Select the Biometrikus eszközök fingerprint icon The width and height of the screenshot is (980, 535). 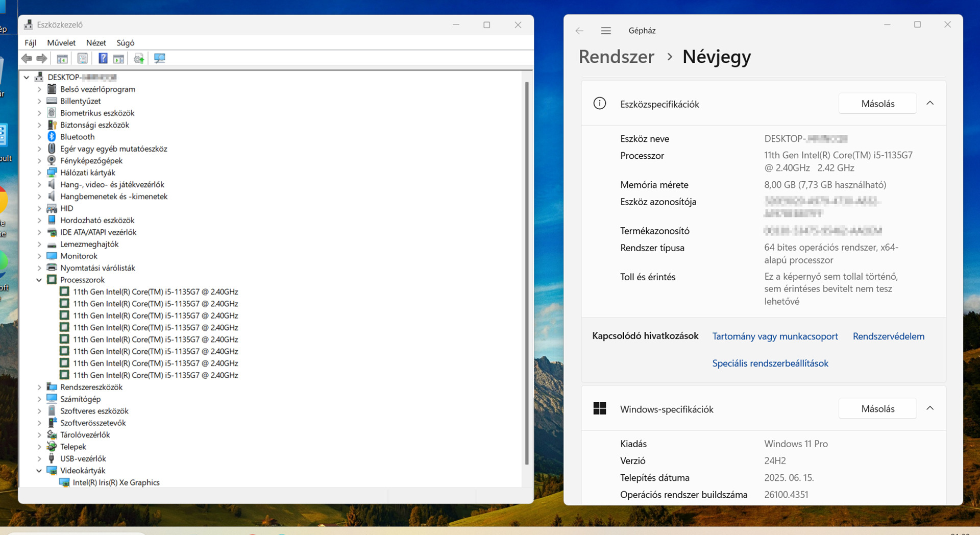coord(52,113)
